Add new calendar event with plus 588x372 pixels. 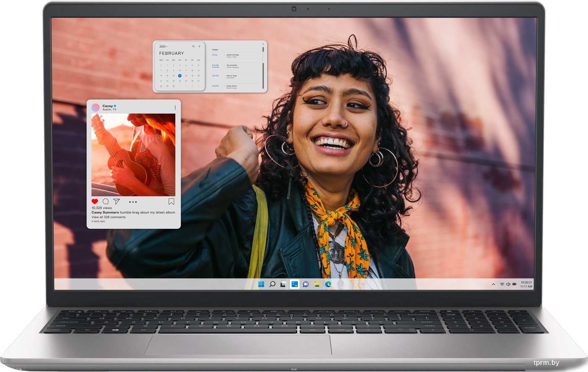[x=199, y=47]
